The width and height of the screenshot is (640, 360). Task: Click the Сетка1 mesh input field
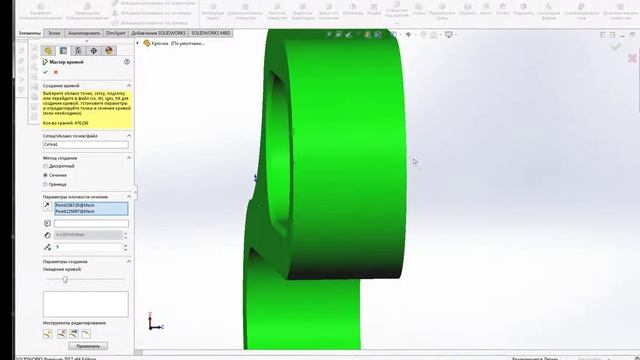click(86, 144)
